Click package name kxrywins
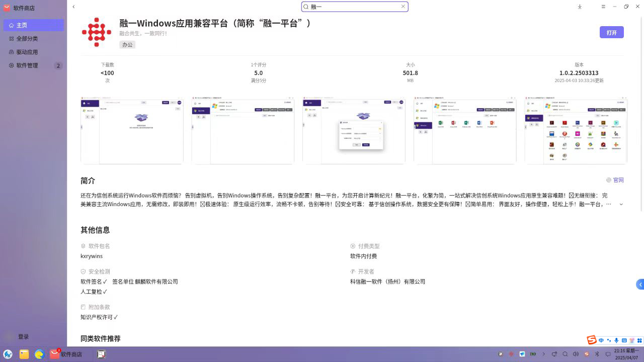The image size is (644, 362). pos(92,256)
